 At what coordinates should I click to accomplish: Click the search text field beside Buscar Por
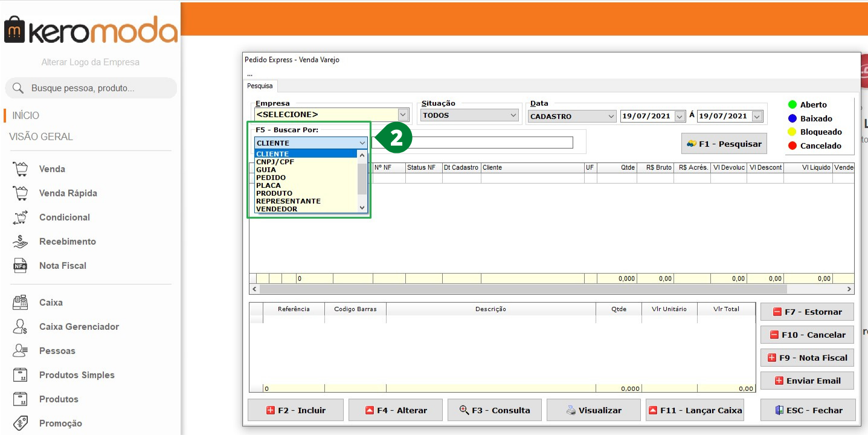click(x=472, y=143)
